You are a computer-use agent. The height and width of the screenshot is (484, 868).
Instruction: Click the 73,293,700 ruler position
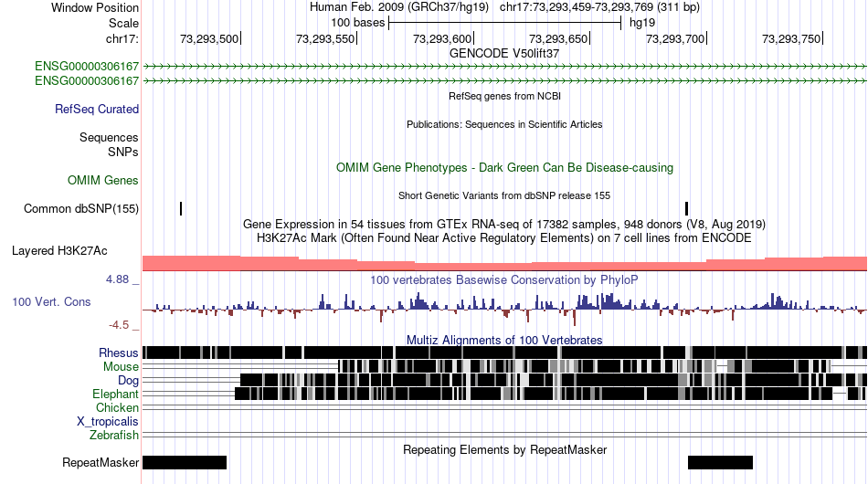click(x=675, y=38)
